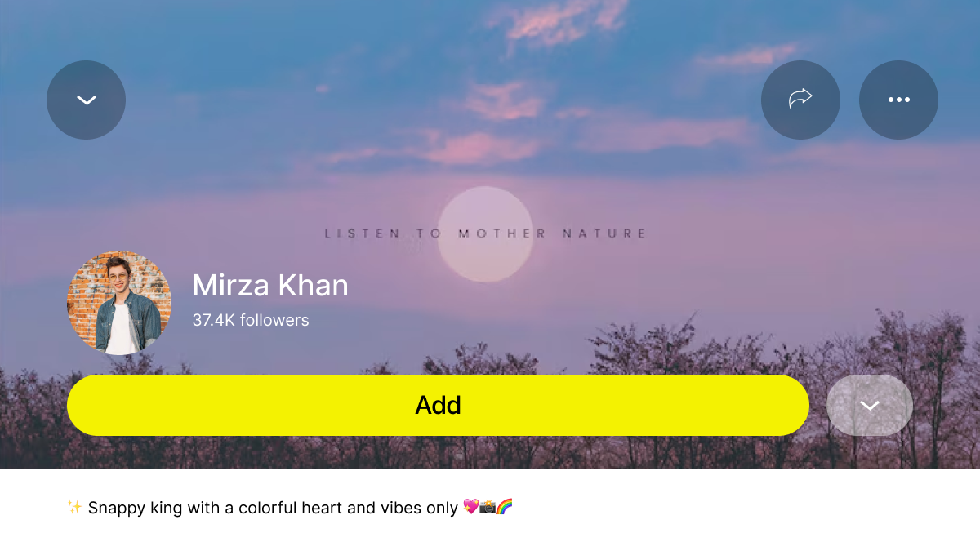Open Mirza Khan's profile picture

click(x=119, y=303)
